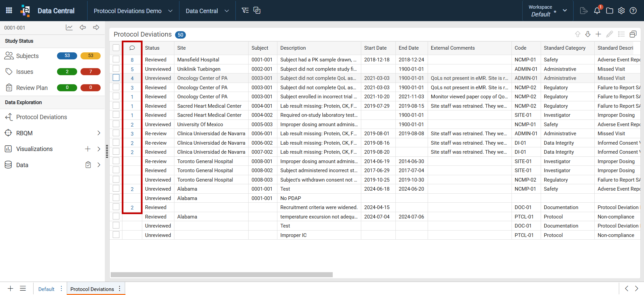This screenshot has height=295, width=644.
Task: Open the apps grid launcher icon
Action: pyautogui.click(x=9, y=10)
